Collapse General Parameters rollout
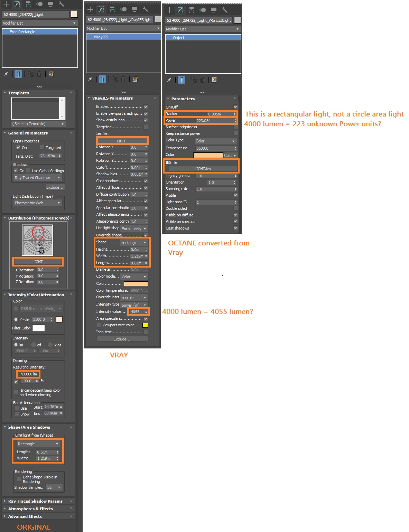The image size is (409, 532). click(28, 133)
